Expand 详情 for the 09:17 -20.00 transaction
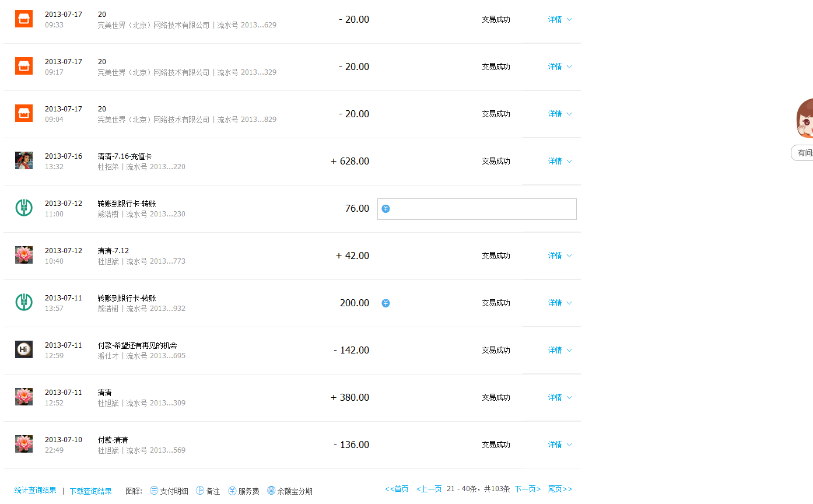This screenshot has height=504, width=813. [559, 66]
